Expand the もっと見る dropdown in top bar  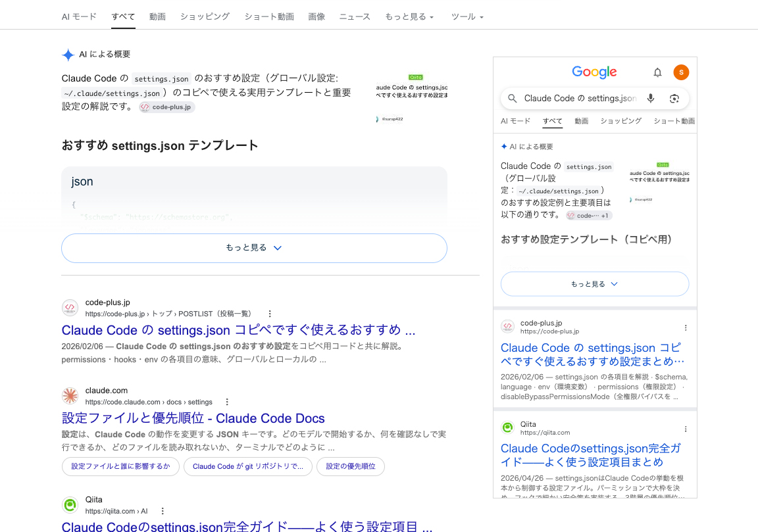(409, 16)
